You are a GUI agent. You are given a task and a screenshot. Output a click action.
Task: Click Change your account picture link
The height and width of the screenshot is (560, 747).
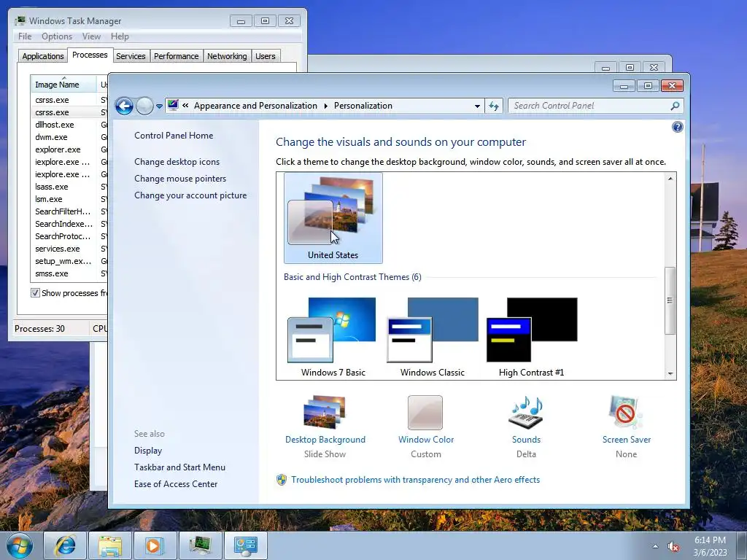pyautogui.click(x=190, y=195)
